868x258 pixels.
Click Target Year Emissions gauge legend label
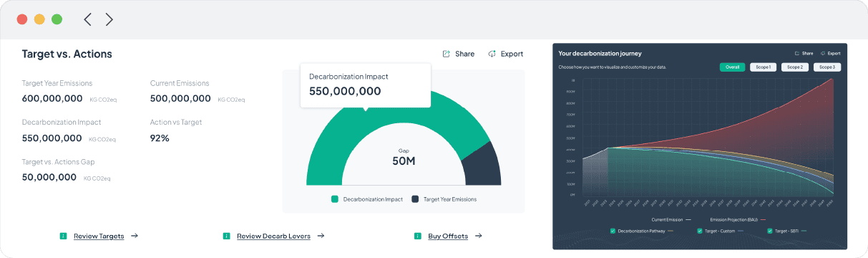(450, 199)
